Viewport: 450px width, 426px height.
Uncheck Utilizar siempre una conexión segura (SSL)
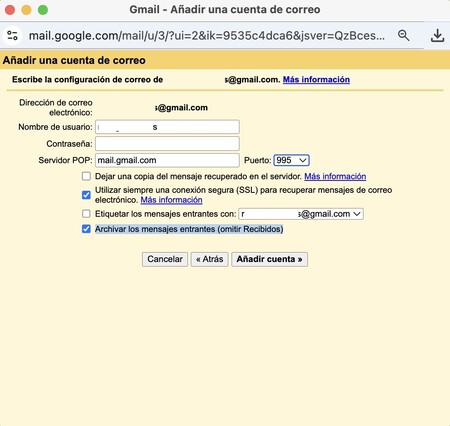tap(86, 195)
